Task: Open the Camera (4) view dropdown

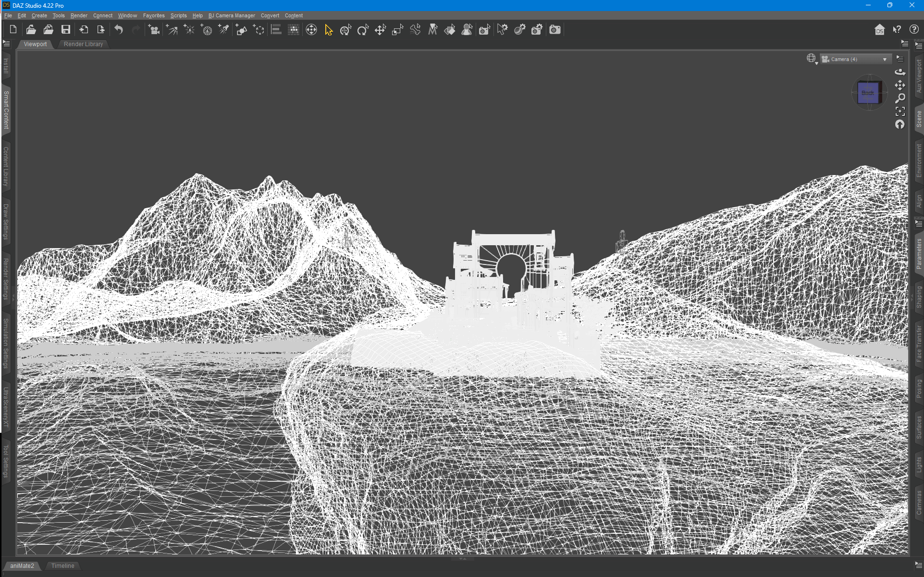Action: (x=855, y=59)
